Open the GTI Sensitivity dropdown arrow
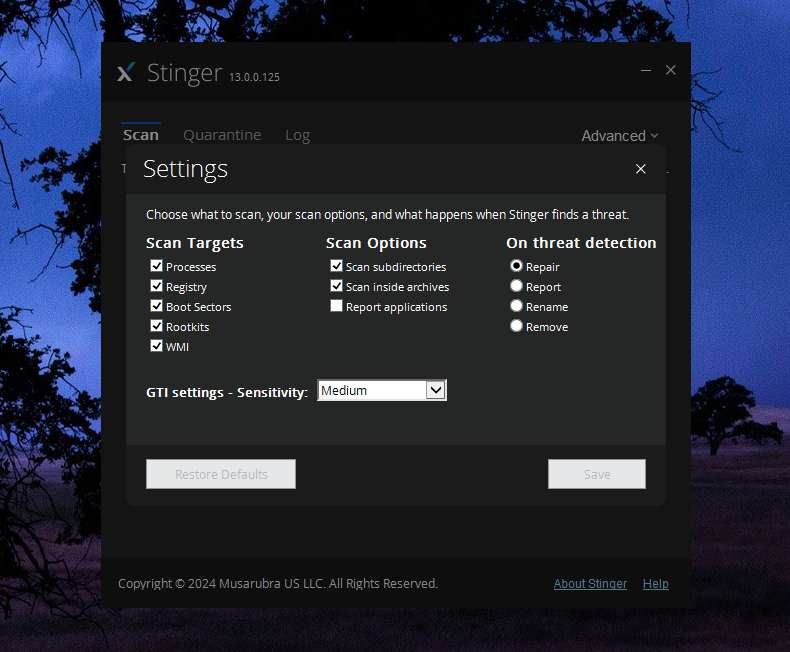This screenshot has width=790, height=652. point(436,390)
